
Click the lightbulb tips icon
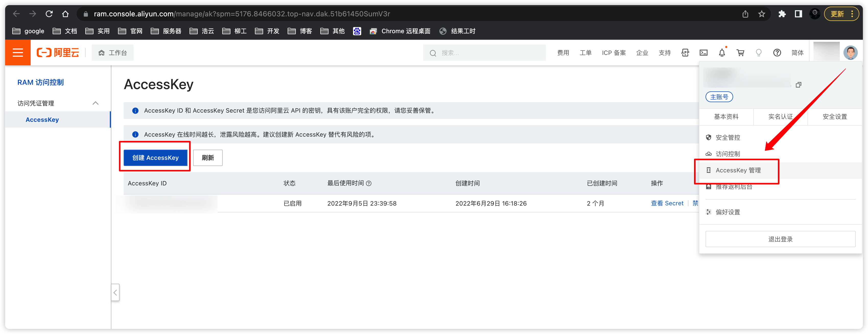pos(758,53)
